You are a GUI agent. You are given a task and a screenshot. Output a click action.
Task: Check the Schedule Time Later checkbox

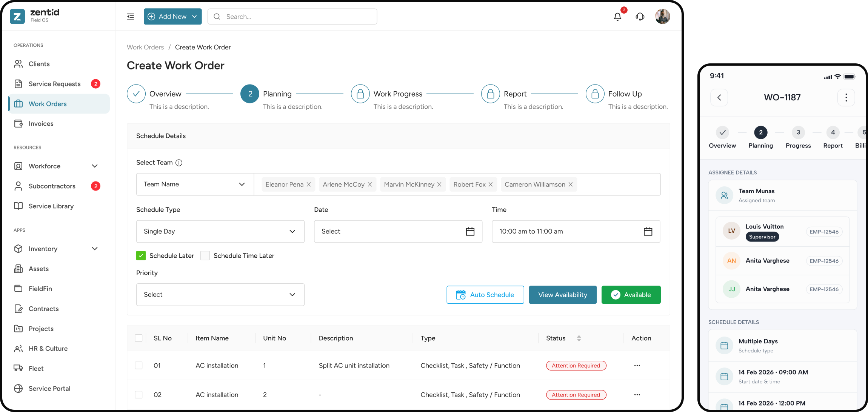pyautogui.click(x=205, y=256)
